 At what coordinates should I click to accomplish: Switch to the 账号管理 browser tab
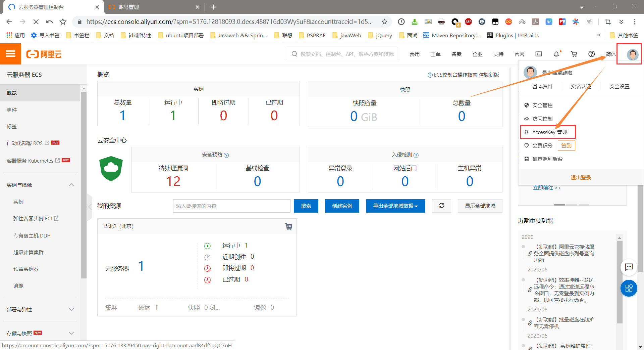[154, 7]
